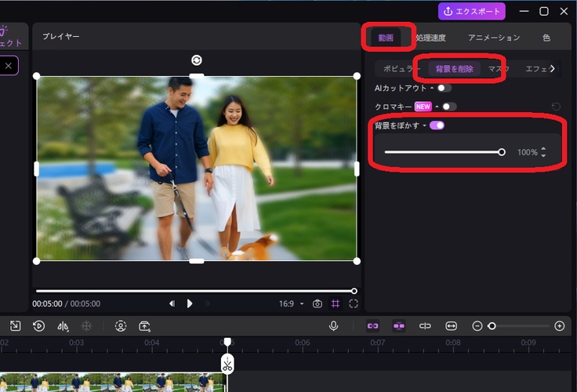577x392 pixels.
Task: Click the screen export icon in toolbar
Action: (144, 326)
